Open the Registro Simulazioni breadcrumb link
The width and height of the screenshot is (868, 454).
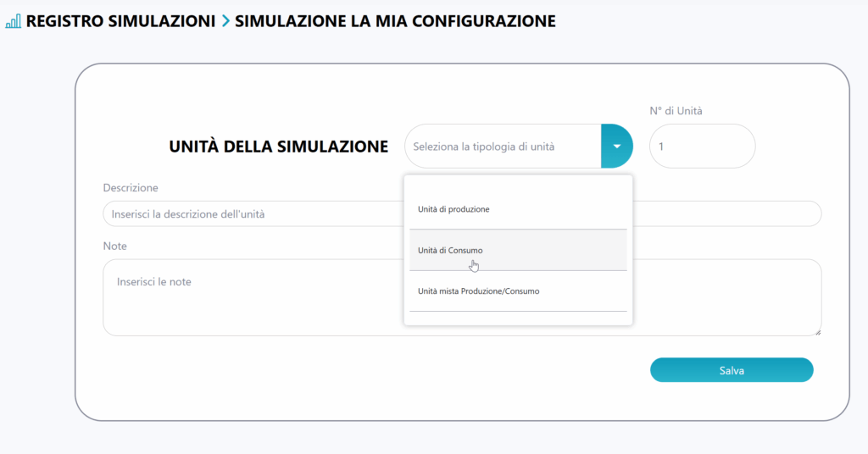[x=120, y=21]
